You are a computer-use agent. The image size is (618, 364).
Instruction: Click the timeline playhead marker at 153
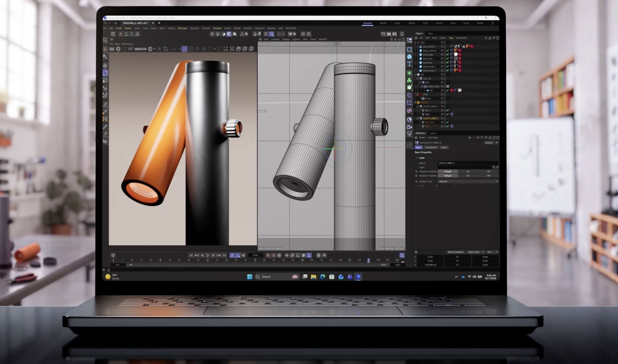(x=369, y=261)
